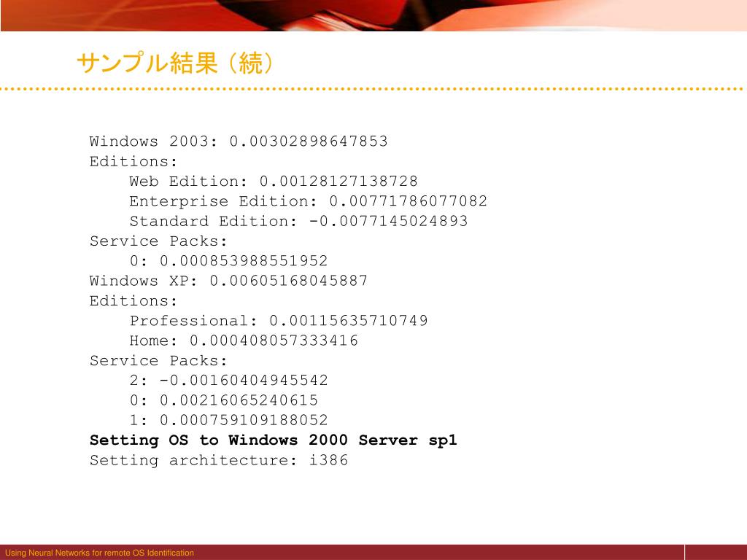
Task: Select 'Windows XP: 0.00605168045887' line
Action: (228, 281)
